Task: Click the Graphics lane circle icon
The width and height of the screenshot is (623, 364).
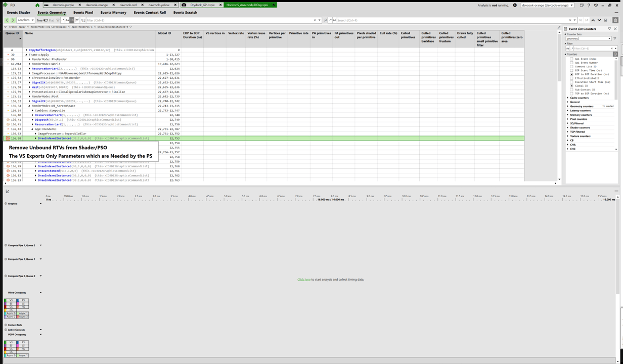Action: 6,204
